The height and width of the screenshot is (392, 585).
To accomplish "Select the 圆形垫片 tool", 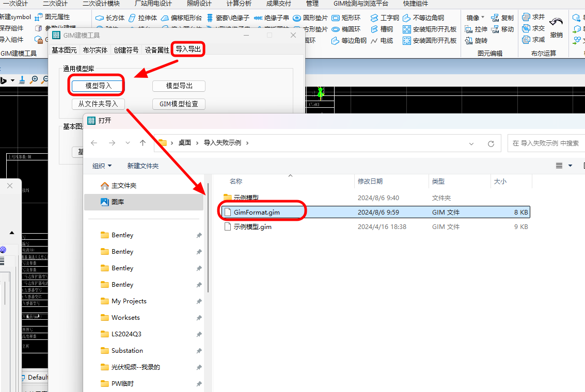I will 310,18.
